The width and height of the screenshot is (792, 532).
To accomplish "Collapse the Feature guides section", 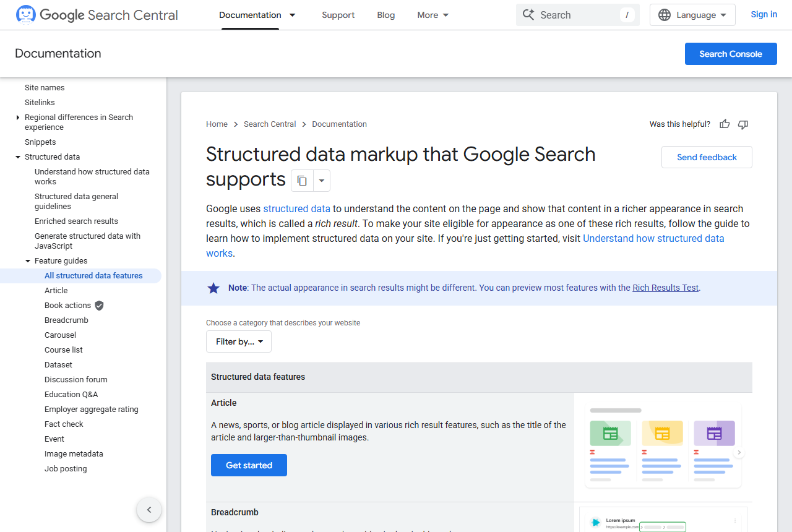I will 28,261.
